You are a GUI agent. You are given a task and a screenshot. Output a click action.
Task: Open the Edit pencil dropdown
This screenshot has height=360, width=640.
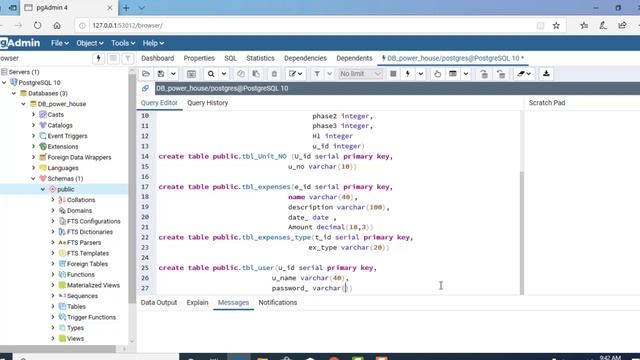[296, 74]
